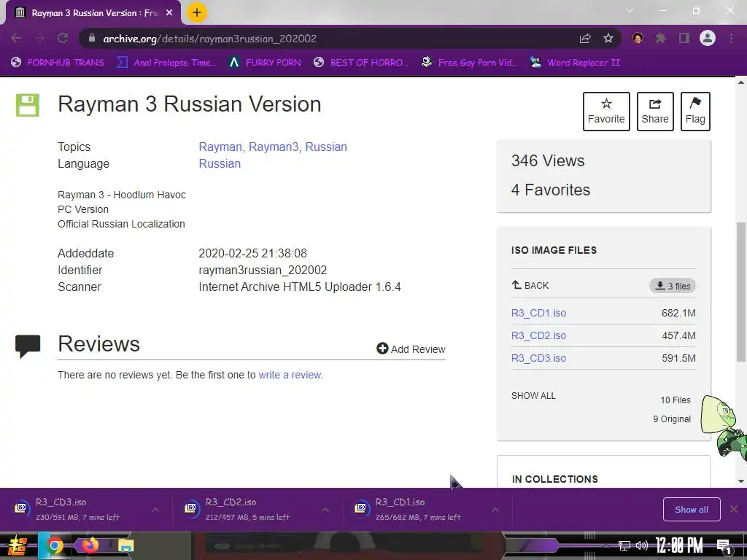The image size is (747, 560).
Task: Click the 4 Favorites text
Action: (x=551, y=190)
